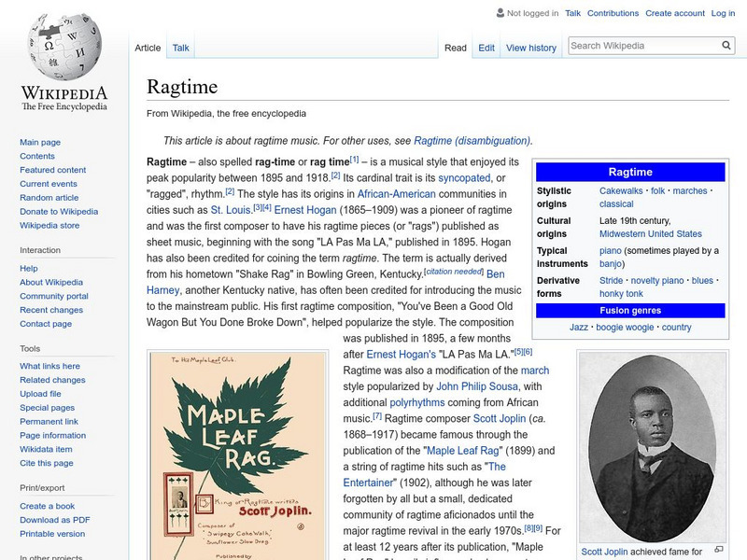Select the Edit tab
Viewport: 747px width, 560px height.
[486, 48]
